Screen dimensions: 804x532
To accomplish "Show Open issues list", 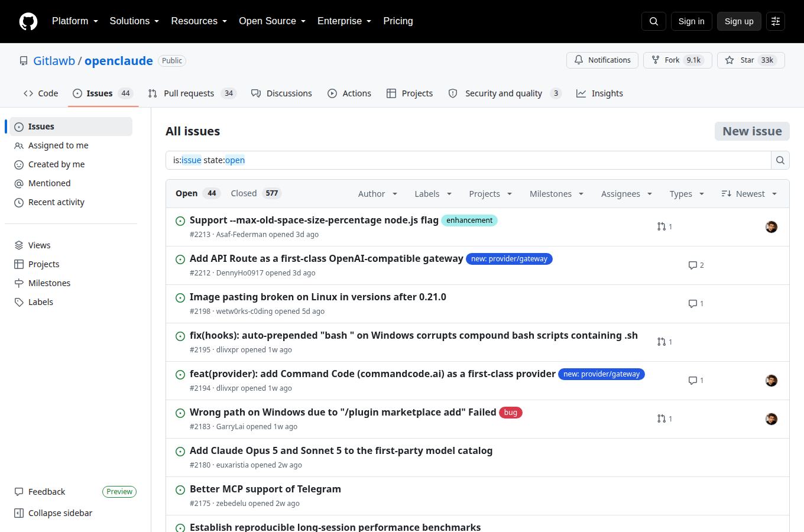I will [197, 193].
